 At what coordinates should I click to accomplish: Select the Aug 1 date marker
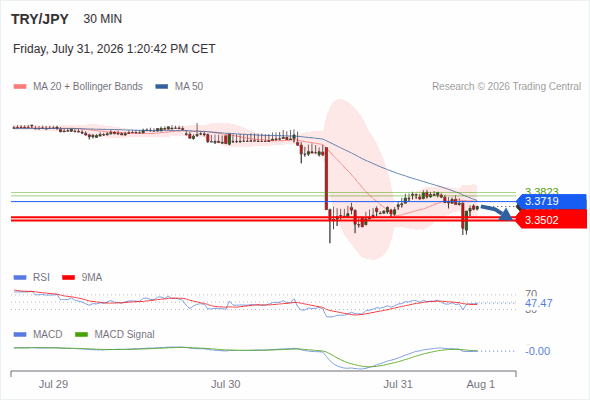481,384
